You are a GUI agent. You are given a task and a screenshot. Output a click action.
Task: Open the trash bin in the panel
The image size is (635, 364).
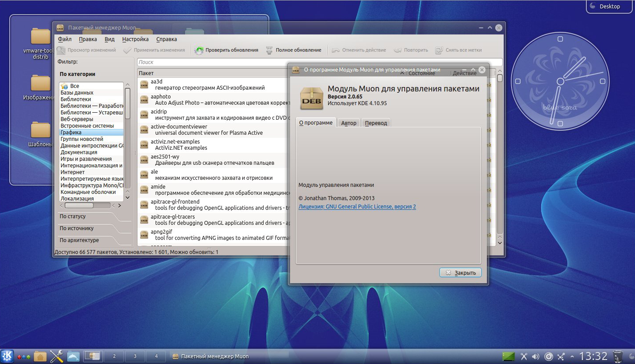(618, 356)
